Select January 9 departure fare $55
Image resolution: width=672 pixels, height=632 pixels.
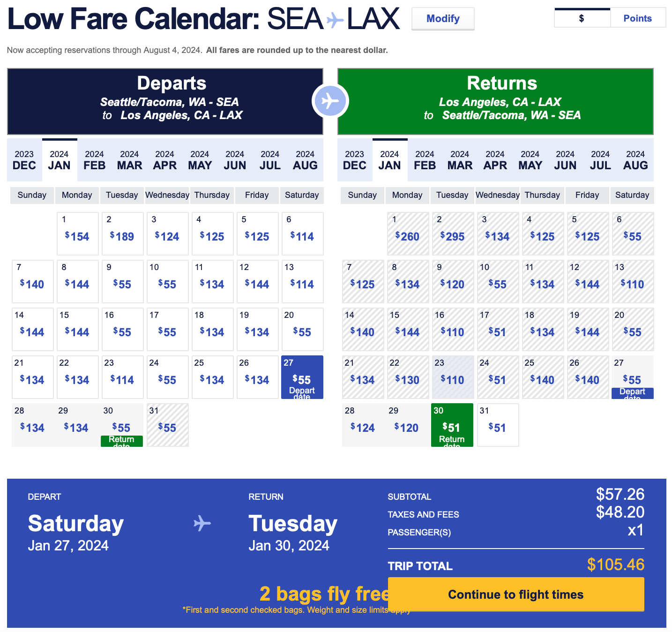(x=122, y=281)
